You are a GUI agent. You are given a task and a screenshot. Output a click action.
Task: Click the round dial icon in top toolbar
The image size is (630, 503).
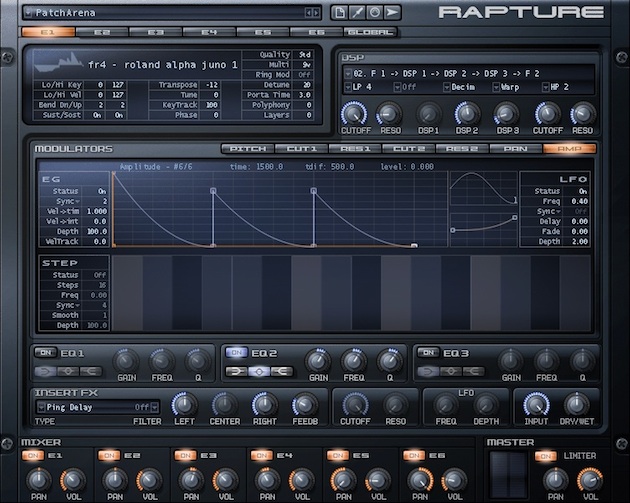coord(374,13)
